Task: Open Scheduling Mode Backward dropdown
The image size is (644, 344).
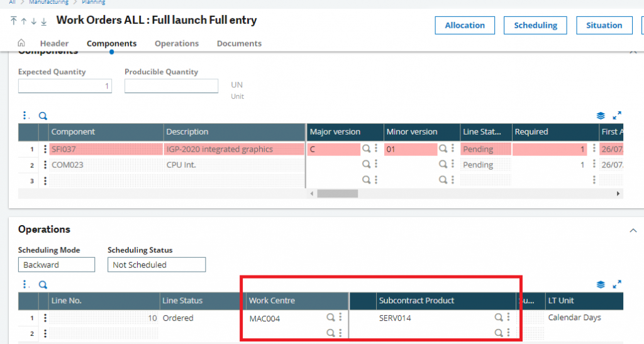Action: coord(56,265)
